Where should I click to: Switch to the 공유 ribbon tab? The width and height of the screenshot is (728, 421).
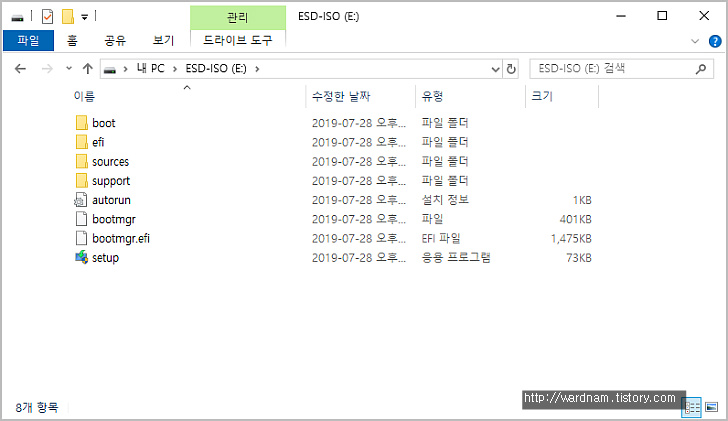coord(115,41)
